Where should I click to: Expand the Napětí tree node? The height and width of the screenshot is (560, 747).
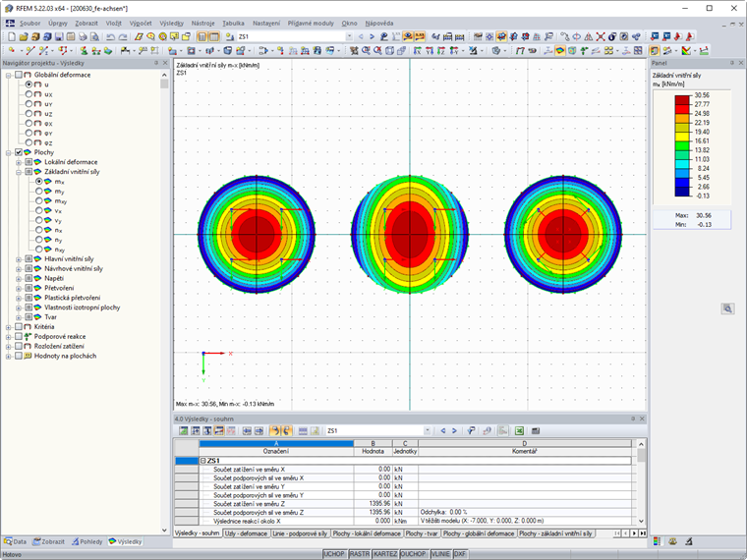(19, 278)
